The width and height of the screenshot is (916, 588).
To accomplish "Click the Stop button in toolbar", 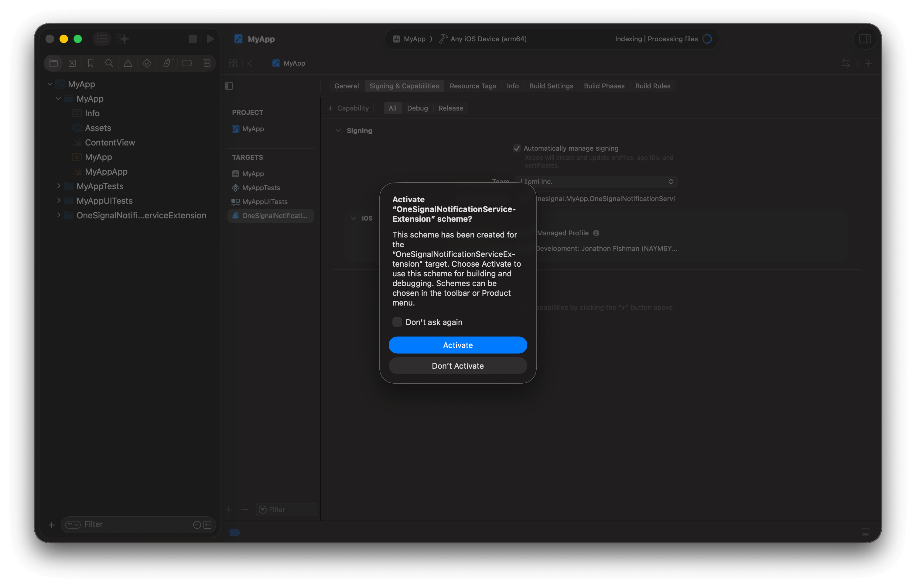I will coord(193,39).
